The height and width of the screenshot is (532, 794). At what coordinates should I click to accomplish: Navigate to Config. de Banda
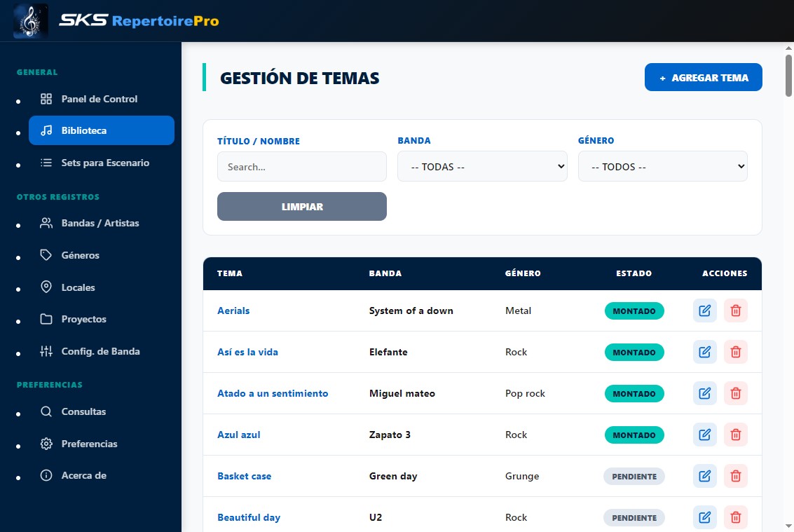(100, 351)
